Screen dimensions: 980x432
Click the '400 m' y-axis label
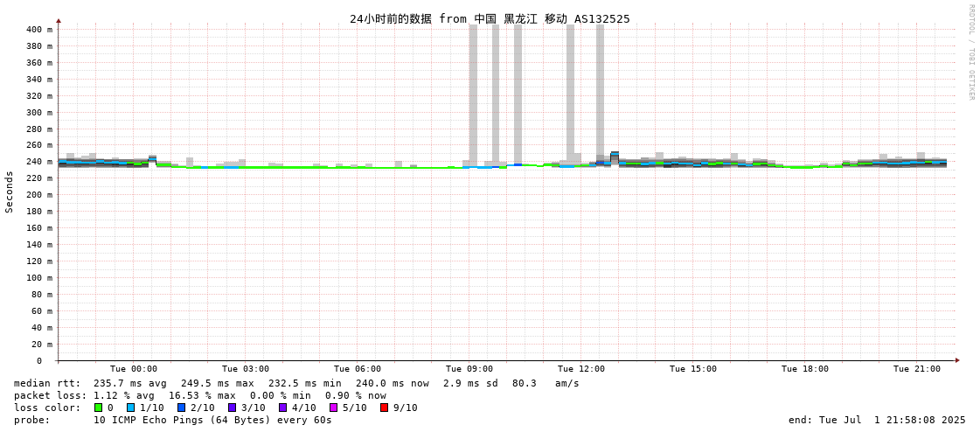point(38,30)
